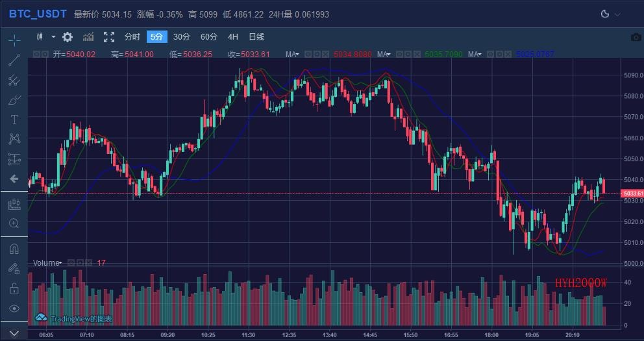
Task: Select the 4H interval button
Action: pos(233,37)
